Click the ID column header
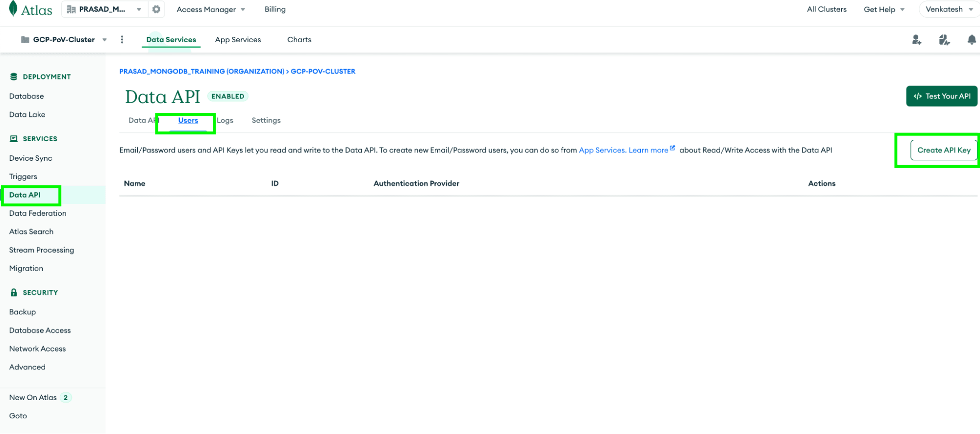 (x=275, y=183)
